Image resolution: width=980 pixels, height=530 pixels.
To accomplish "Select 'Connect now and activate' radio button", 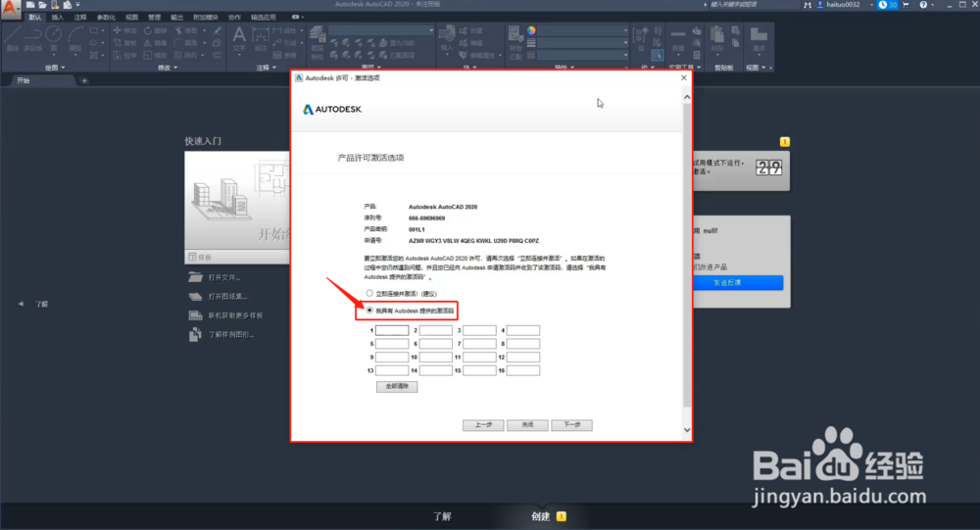I will tap(369, 293).
